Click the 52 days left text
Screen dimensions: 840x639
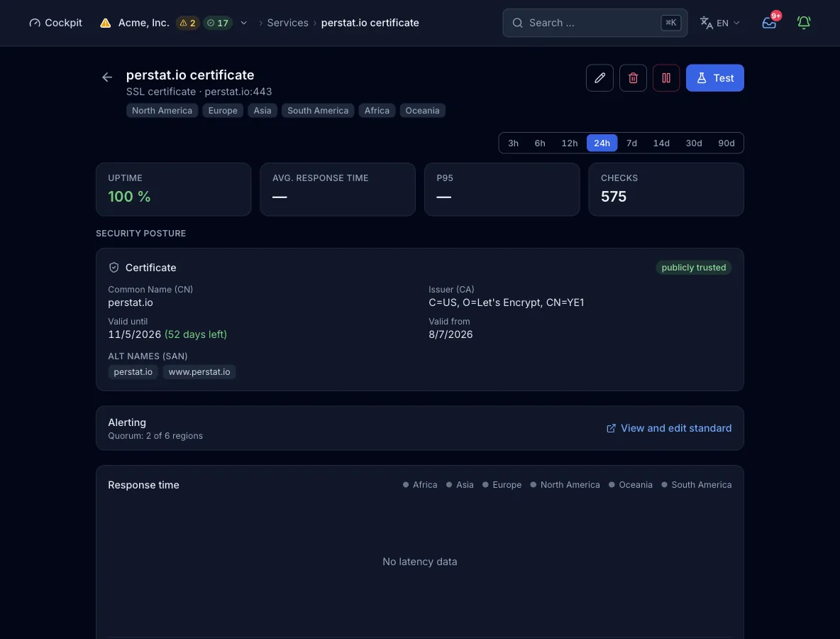click(196, 334)
